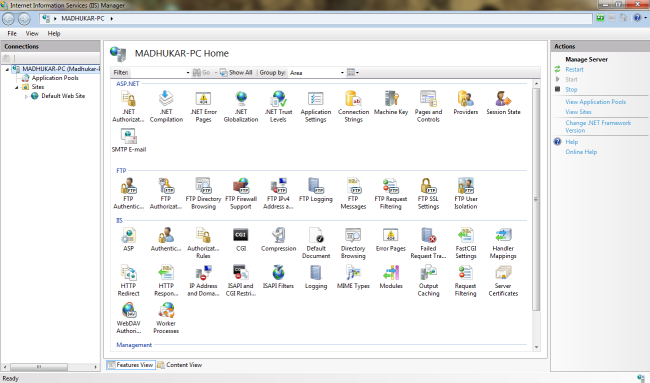
Task: Open .NET Error Pages feature
Action: tap(204, 107)
